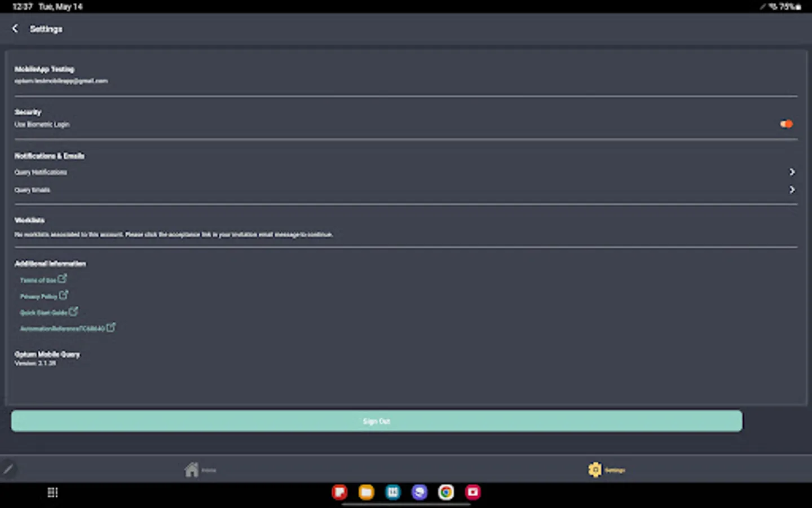Screen dimensions: 812x508
Task: Click the external-link icon beside Quick Start Guide
Action: [73, 311]
